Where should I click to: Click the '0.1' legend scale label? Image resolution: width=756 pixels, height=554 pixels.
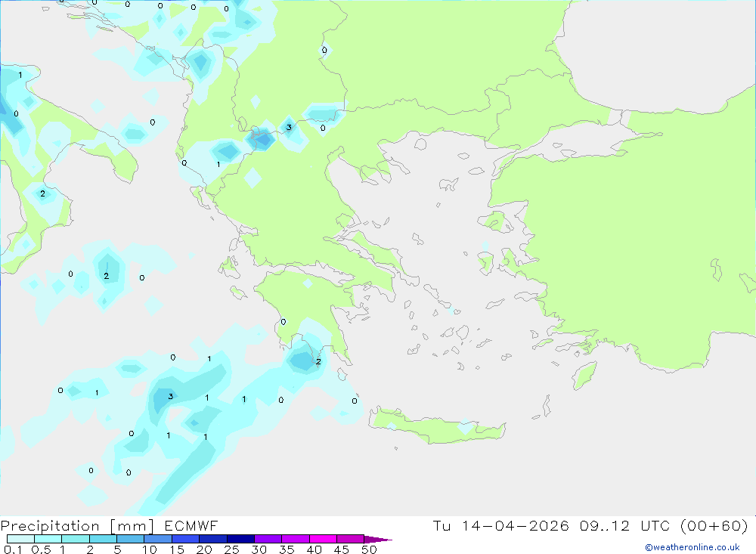click(x=13, y=549)
